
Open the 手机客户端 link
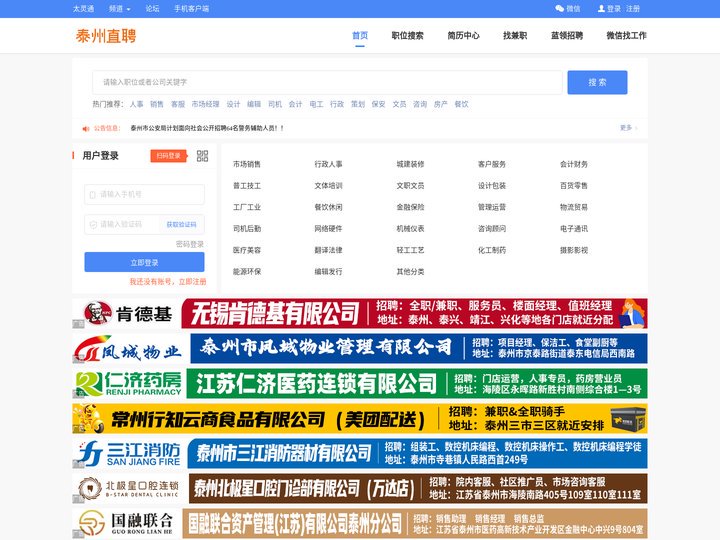click(191, 9)
